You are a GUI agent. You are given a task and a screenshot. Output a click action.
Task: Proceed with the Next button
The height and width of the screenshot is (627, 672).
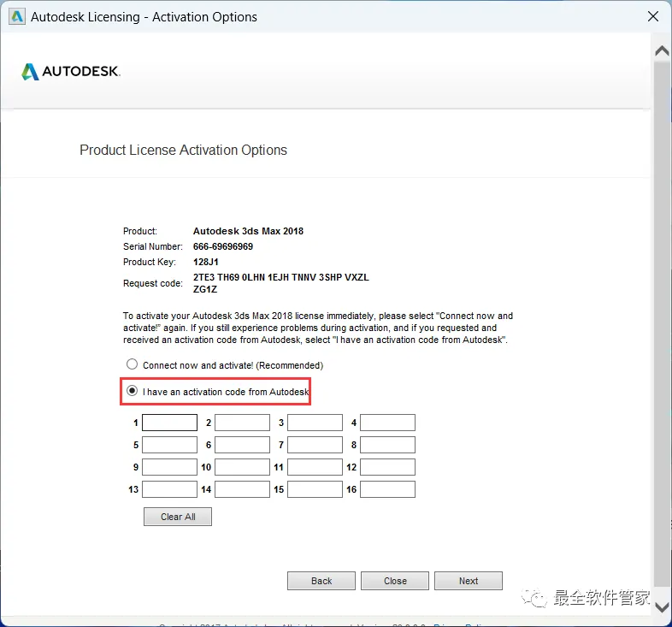tap(469, 581)
